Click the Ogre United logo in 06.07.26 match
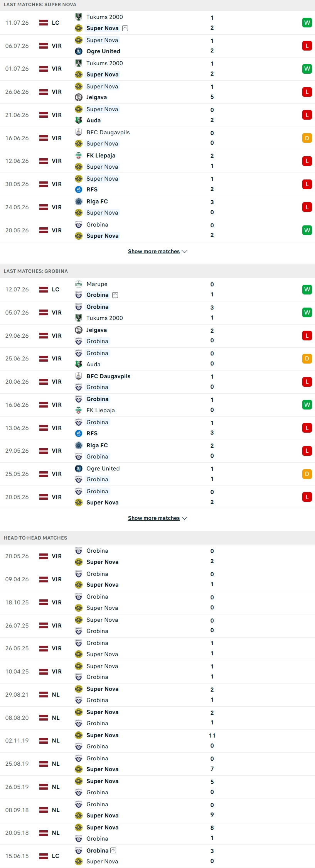 (x=79, y=51)
